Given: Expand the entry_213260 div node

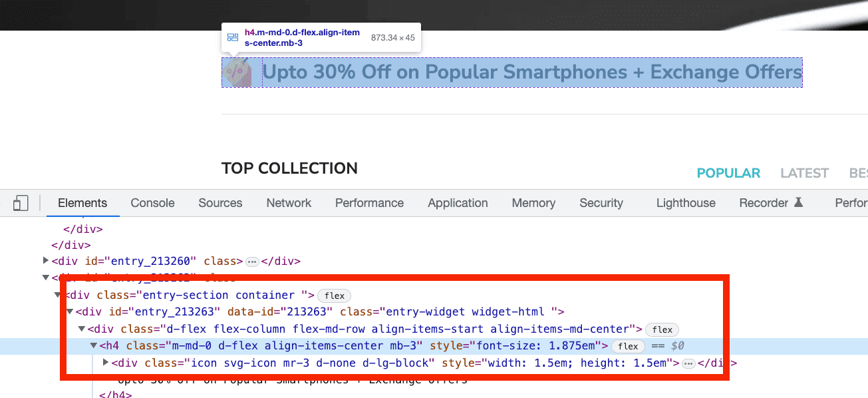Looking at the screenshot, I should pyautogui.click(x=46, y=261).
